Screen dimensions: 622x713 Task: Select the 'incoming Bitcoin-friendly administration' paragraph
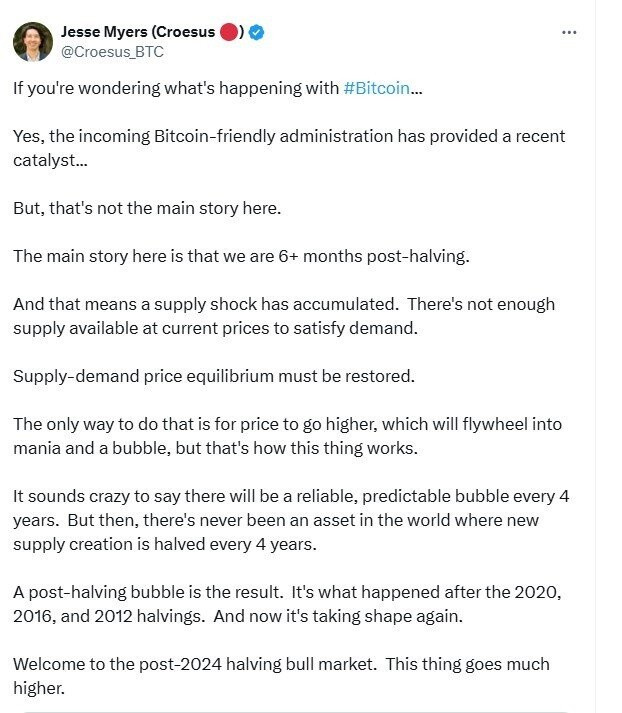tap(289, 148)
